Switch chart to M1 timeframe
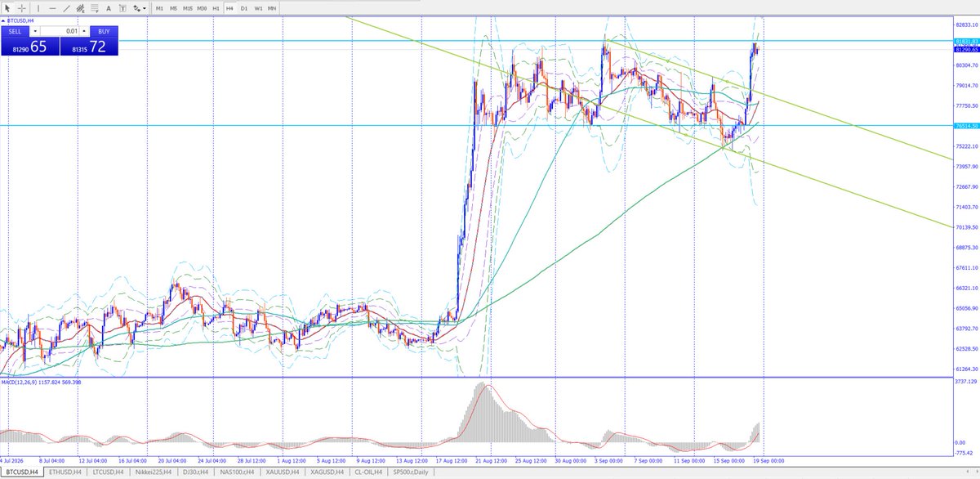This screenshot has width=980, height=479. pyautogui.click(x=159, y=8)
